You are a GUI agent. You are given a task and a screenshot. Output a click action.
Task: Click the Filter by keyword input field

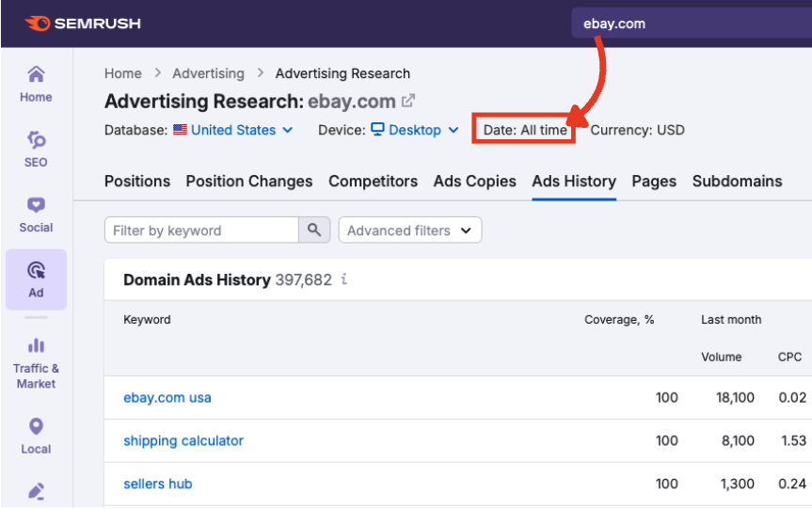(201, 231)
